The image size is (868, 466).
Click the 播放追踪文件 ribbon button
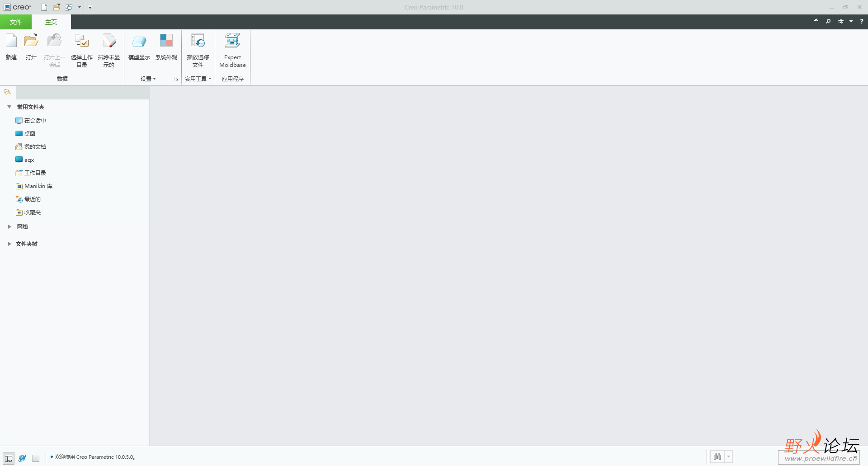[x=198, y=51]
